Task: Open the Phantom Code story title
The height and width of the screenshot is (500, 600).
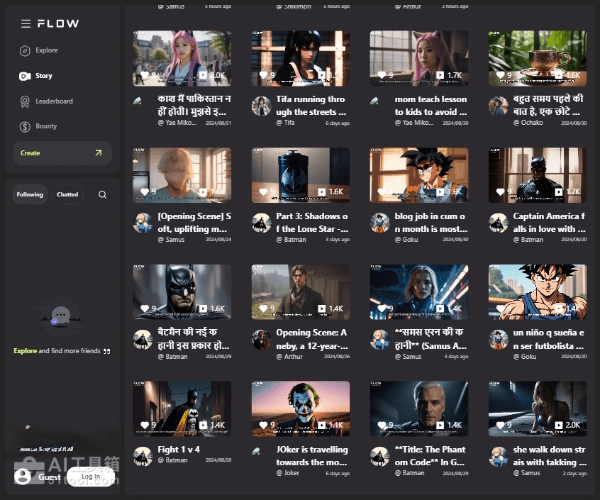Action: [429, 455]
